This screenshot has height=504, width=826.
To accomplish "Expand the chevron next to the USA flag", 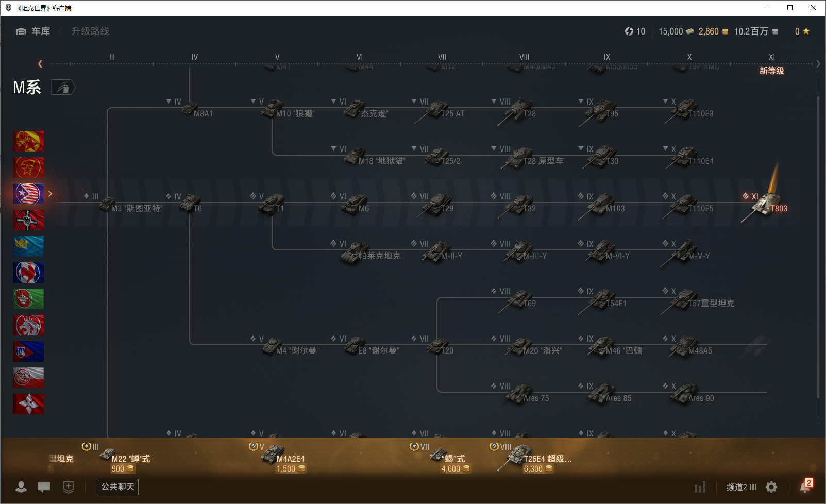I will (x=50, y=194).
